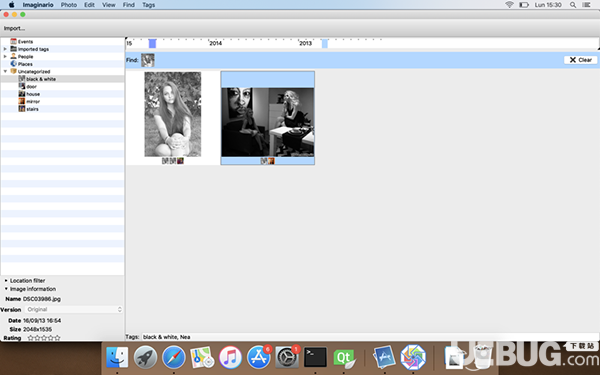Open the Version dropdown showing Original

[74, 309]
